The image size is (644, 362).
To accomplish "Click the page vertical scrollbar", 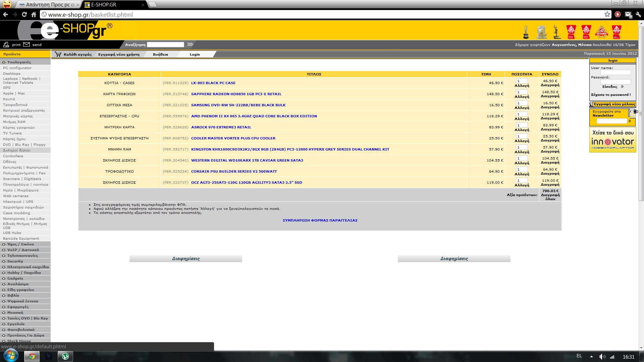I will point(641,114).
